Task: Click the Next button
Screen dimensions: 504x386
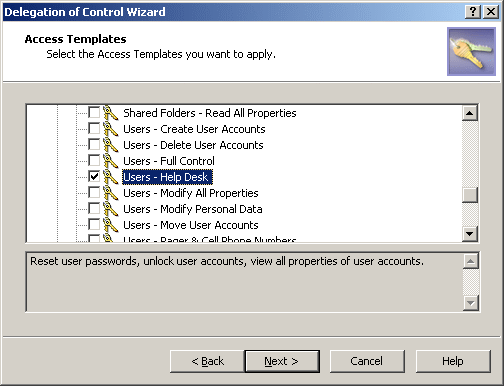Action: click(282, 361)
